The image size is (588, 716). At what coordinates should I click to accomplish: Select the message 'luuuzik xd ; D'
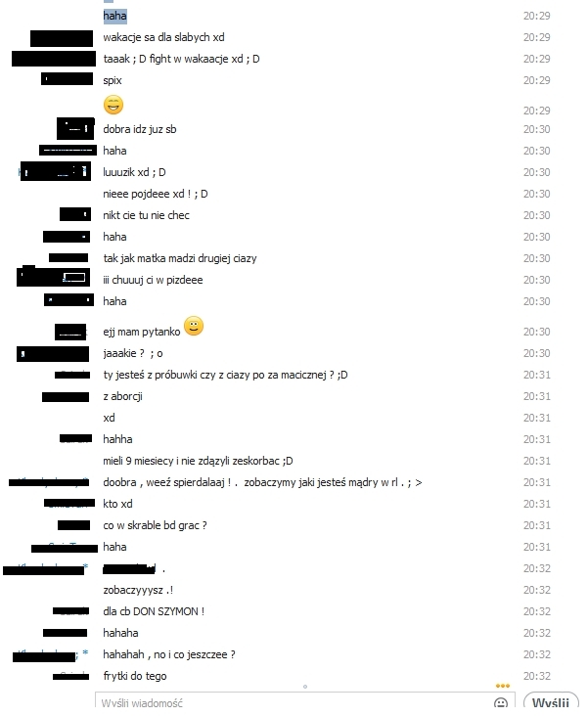tap(134, 172)
